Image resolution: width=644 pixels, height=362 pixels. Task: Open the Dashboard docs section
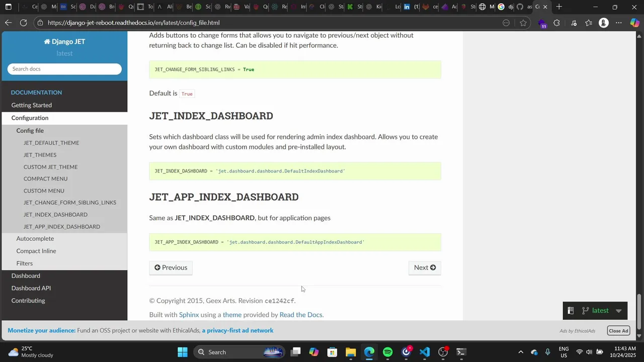26,276
